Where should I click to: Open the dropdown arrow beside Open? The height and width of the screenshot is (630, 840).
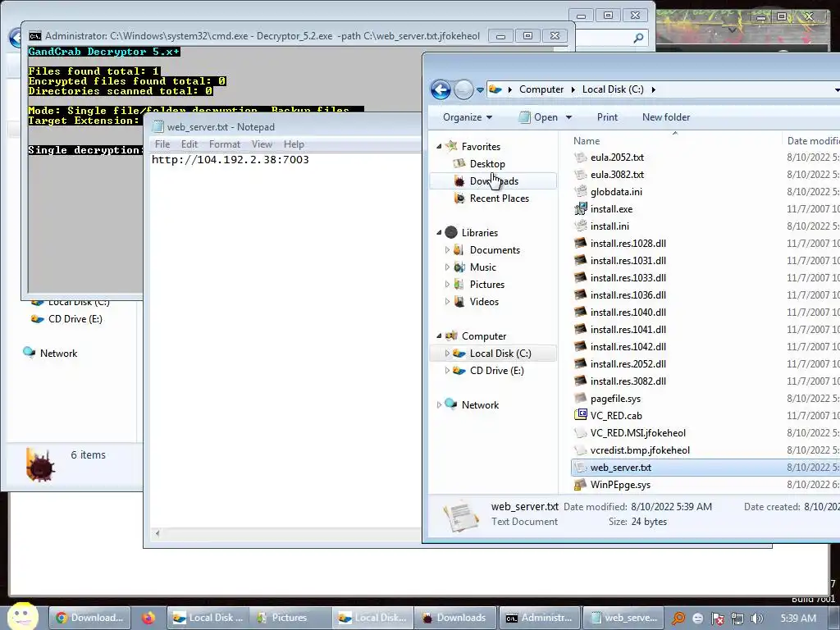pos(568,117)
